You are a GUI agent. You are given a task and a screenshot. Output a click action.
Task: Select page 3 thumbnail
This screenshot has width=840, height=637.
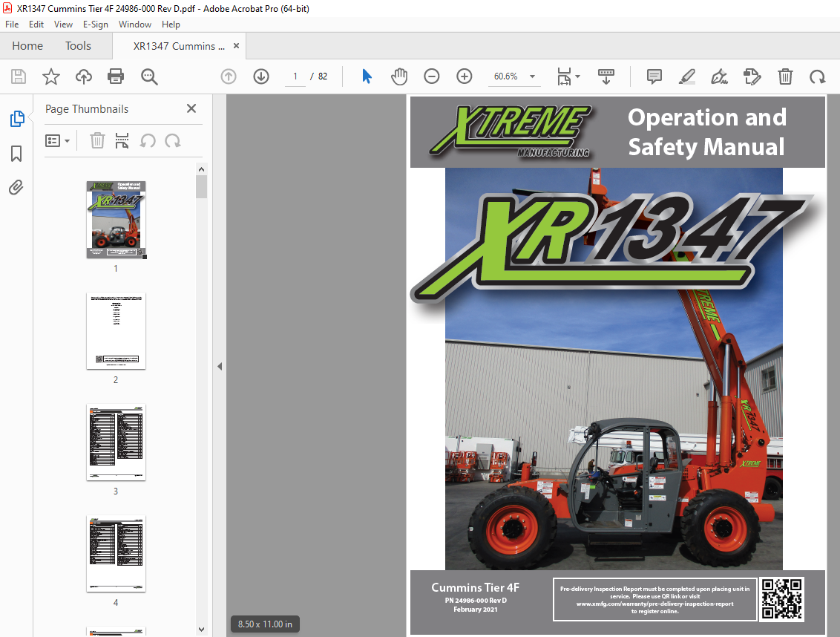click(x=117, y=442)
